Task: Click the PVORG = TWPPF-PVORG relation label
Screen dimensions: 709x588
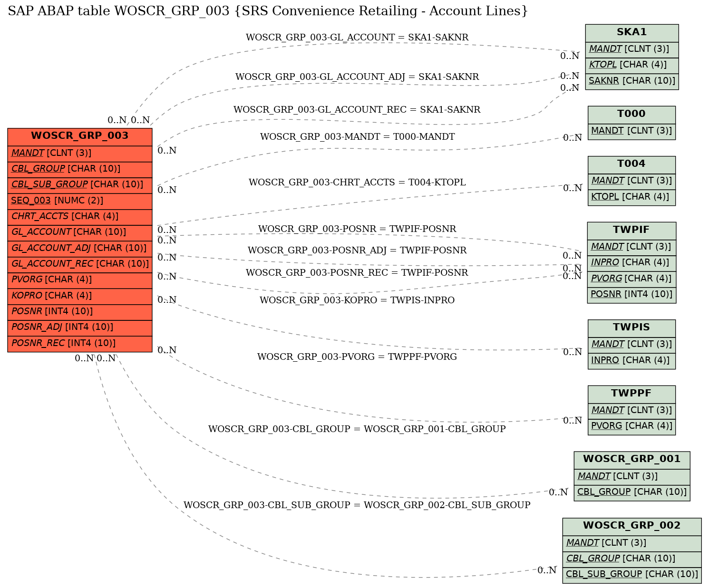Action: [357, 357]
